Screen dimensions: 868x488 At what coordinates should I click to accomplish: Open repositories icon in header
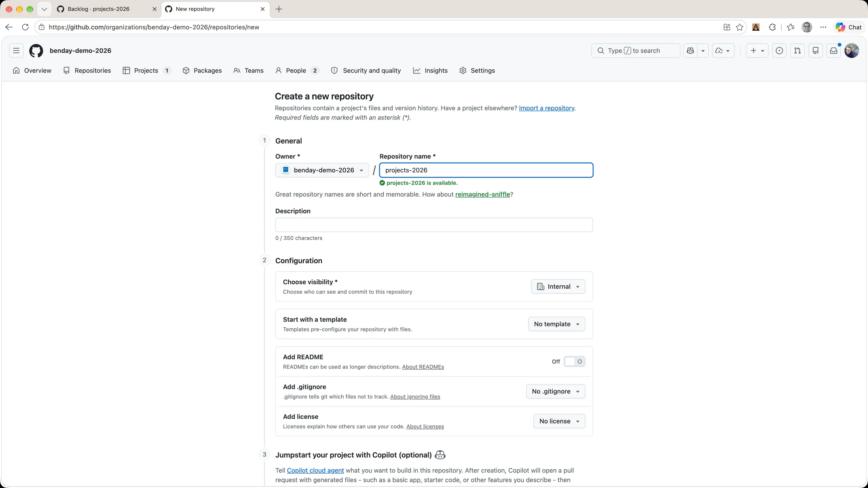(816, 50)
